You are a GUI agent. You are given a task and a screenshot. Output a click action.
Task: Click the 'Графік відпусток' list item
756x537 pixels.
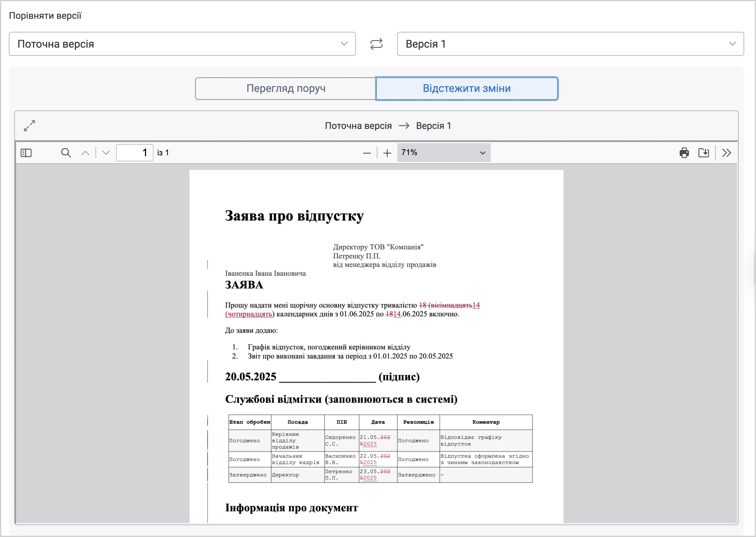pos(329,347)
